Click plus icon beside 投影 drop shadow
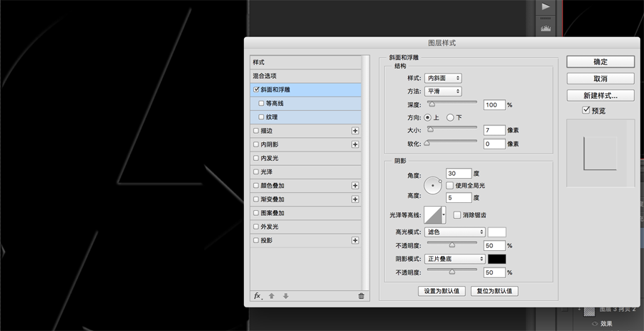 (x=354, y=241)
